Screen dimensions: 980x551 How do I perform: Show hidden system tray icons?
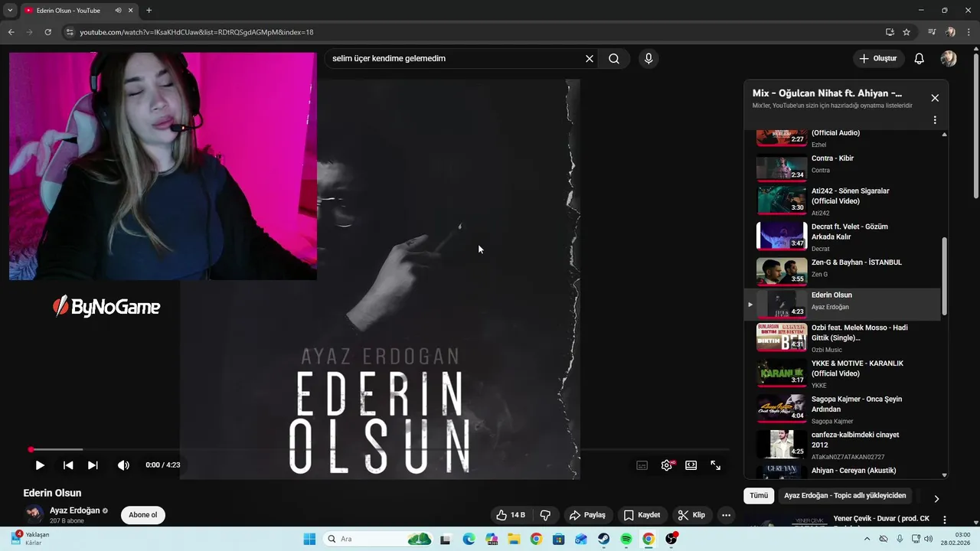coord(867,539)
